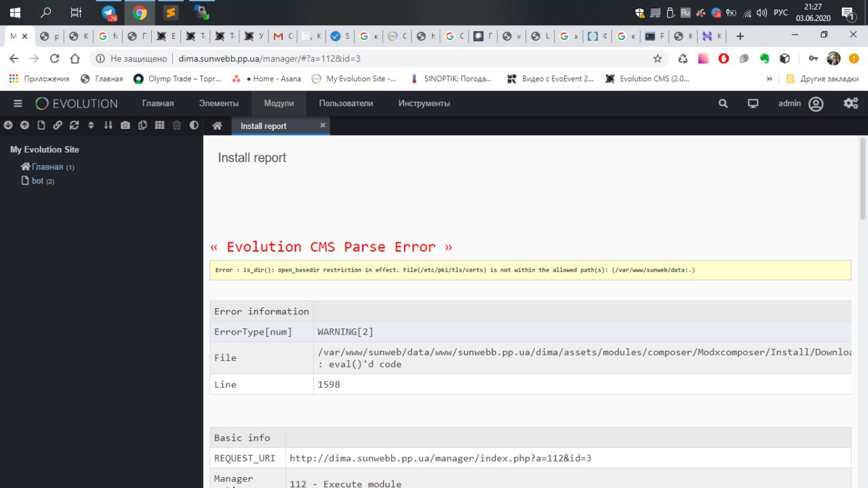
Task: Bookmark page with star icon
Action: pos(657,58)
